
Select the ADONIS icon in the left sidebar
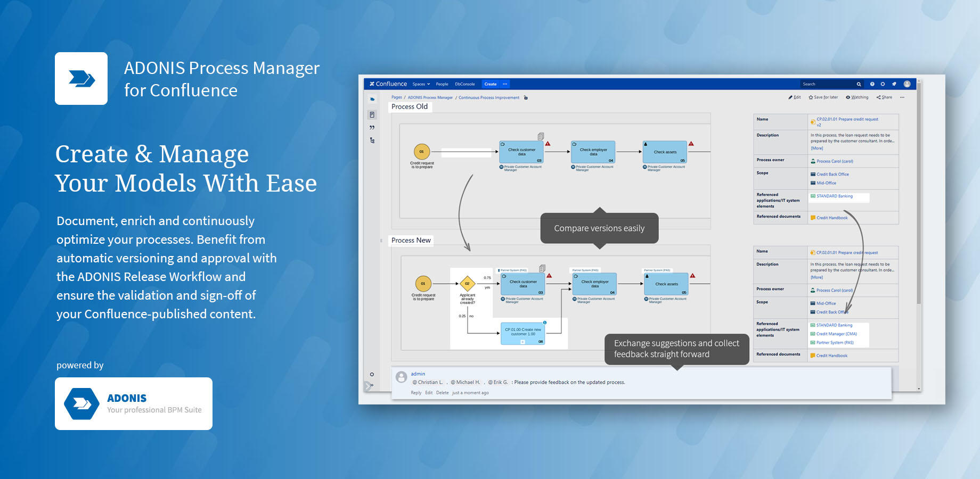click(372, 99)
